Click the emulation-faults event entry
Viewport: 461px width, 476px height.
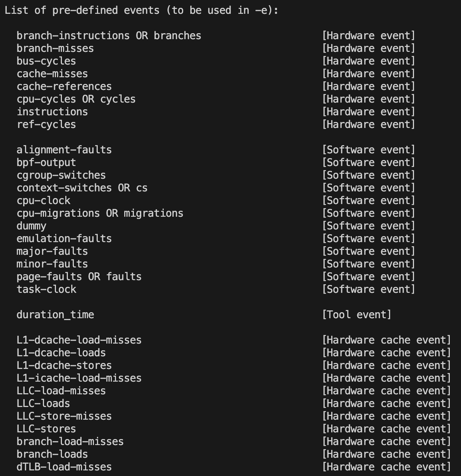coord(64,239)
